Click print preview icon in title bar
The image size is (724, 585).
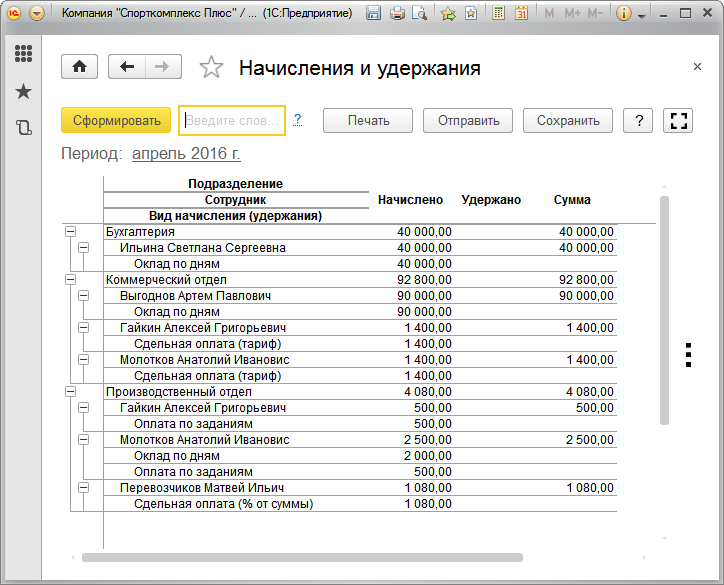419,14
